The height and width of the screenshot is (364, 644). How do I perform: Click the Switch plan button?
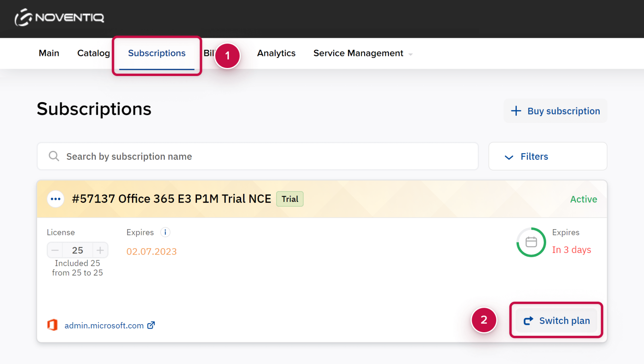click(x=556, y=321)
